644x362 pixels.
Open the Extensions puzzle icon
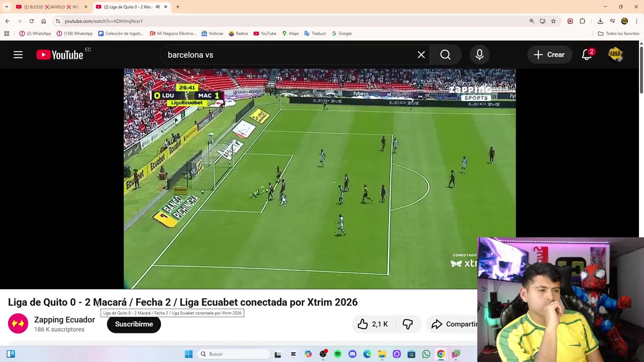(583, 21)
